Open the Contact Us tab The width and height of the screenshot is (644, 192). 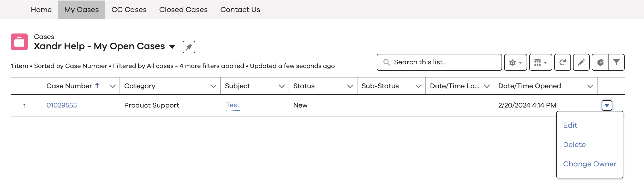pyautogui.click(x=240, y=10)
